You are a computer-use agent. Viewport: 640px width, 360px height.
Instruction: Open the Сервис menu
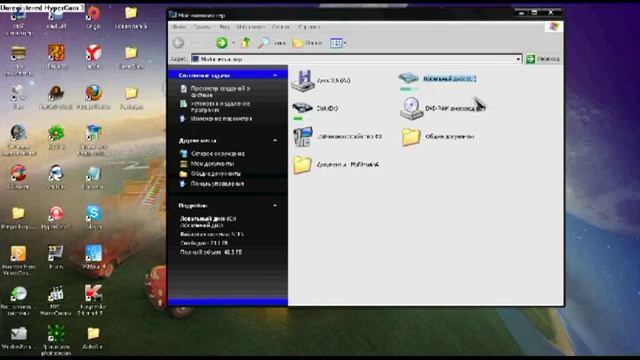coord(281,27)
